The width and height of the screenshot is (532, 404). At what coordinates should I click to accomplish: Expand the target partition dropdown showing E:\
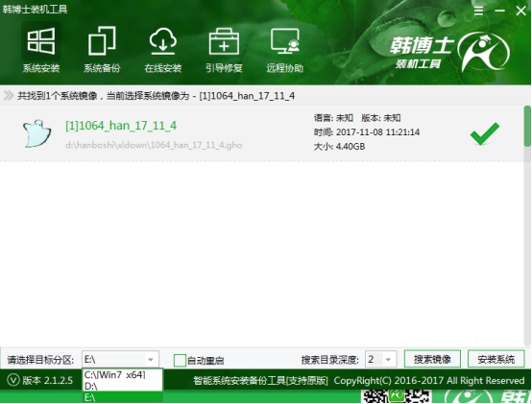point(120,359)
